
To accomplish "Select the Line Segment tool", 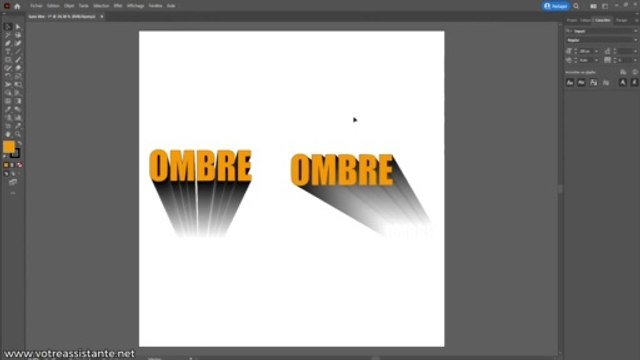I will tap(18, 51).
